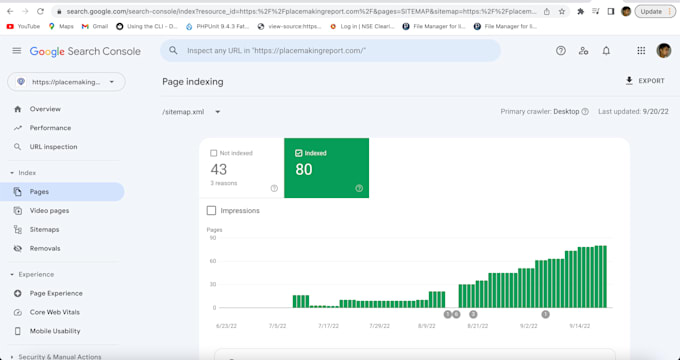
Task: Click the Sitemaps tree icon
Action: click(17, 229)
